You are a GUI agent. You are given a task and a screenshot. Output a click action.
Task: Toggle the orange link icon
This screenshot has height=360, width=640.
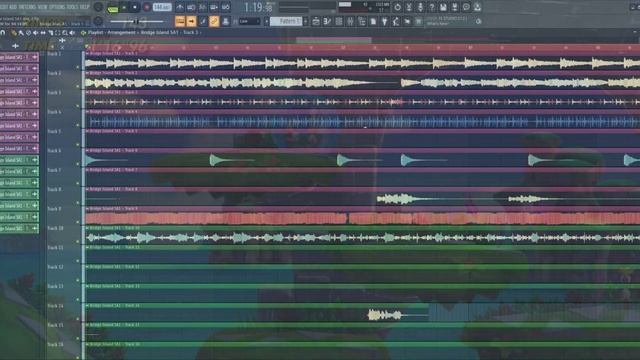coord(214,21)
